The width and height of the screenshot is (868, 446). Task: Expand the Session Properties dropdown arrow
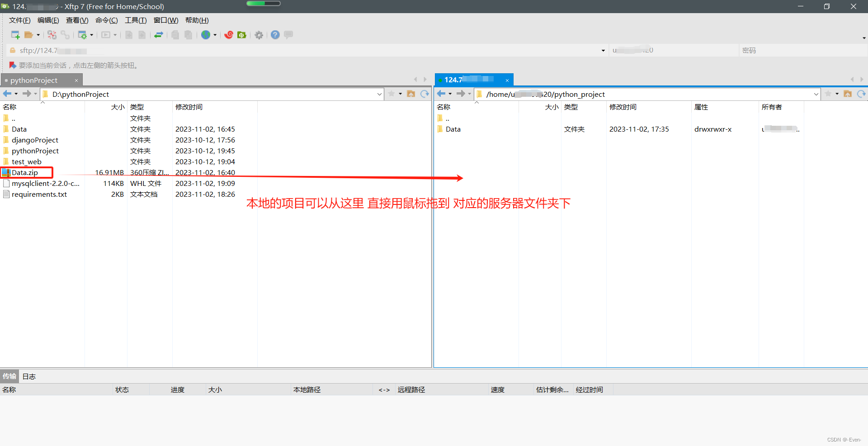[91, 35]
